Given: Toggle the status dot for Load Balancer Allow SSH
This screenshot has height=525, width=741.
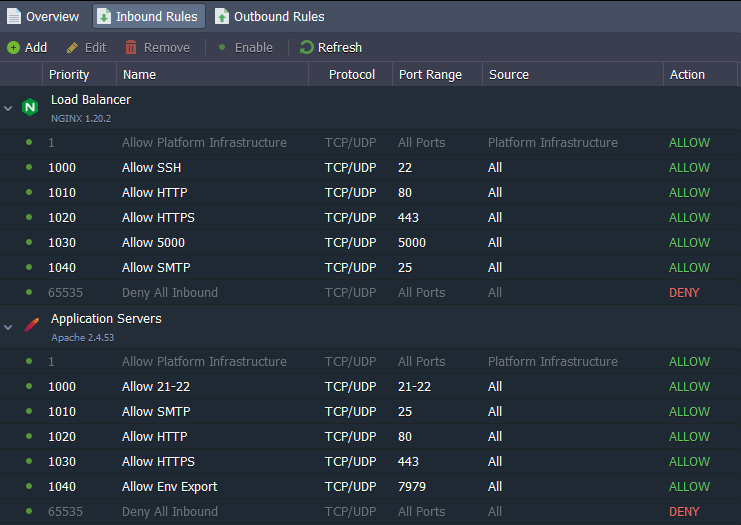Looking at the screenshot, I should [x=29, y=167].
